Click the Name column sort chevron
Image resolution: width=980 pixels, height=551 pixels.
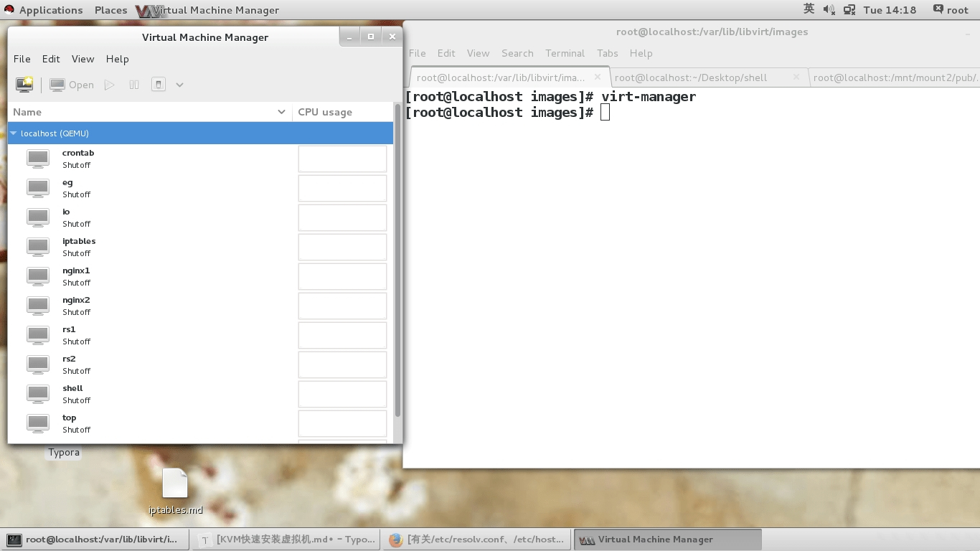point(281,112)
